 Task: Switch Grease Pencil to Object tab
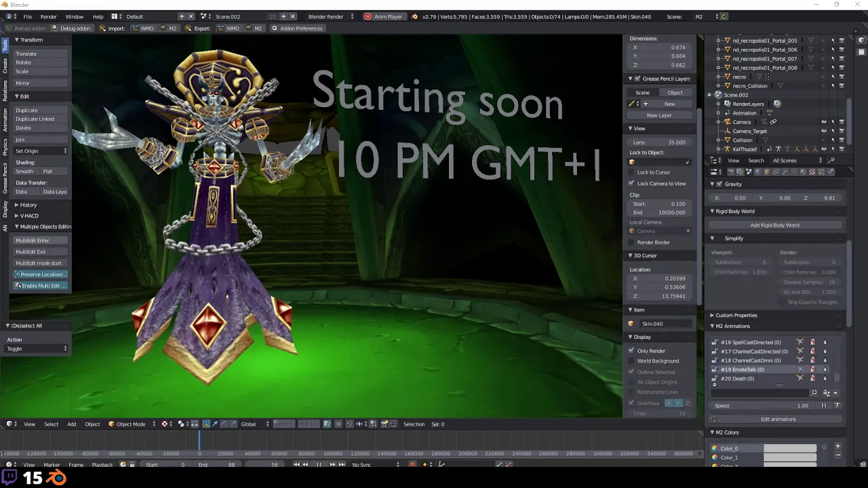(x=675, y=92)
